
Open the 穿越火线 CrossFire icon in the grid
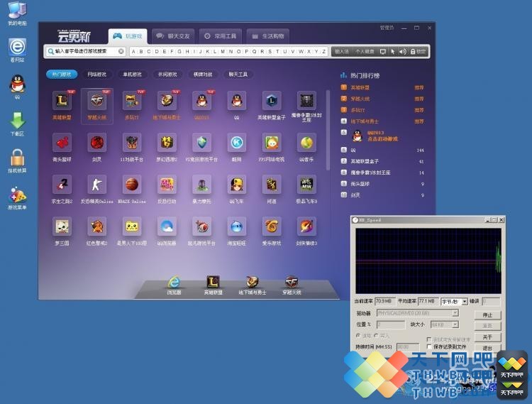point(96,101)
